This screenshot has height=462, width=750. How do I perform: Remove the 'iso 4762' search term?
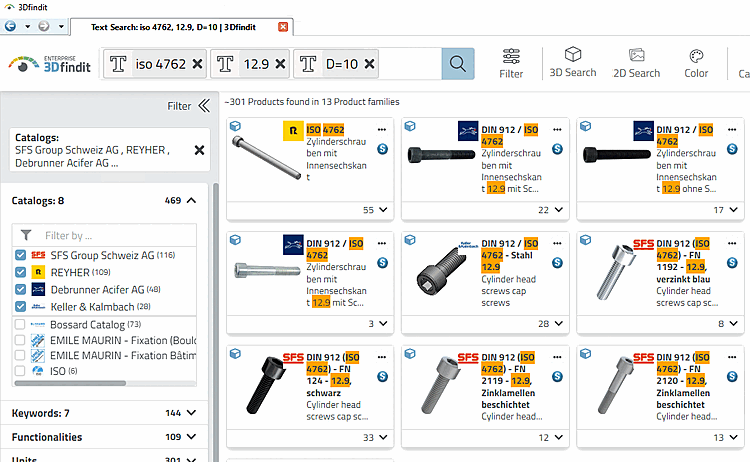[x=197, y=64]
